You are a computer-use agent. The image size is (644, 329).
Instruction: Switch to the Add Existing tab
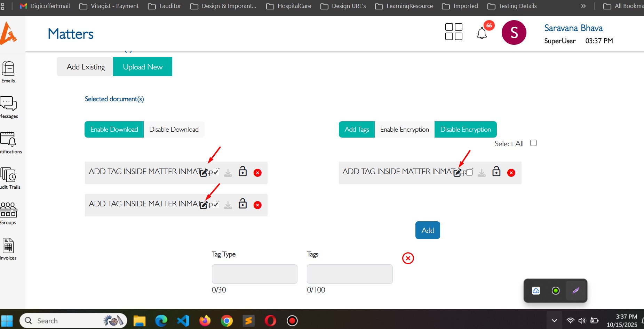point(86,67)
